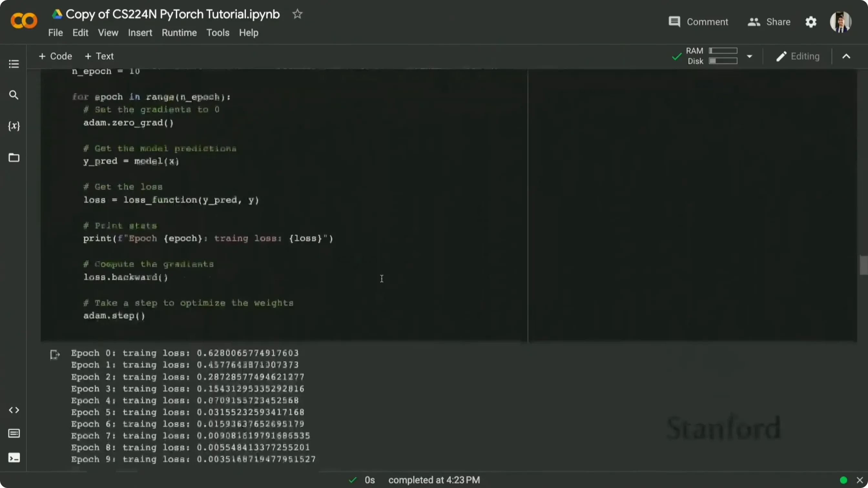Open the terminal icon in sidebar

pos(14,458)
